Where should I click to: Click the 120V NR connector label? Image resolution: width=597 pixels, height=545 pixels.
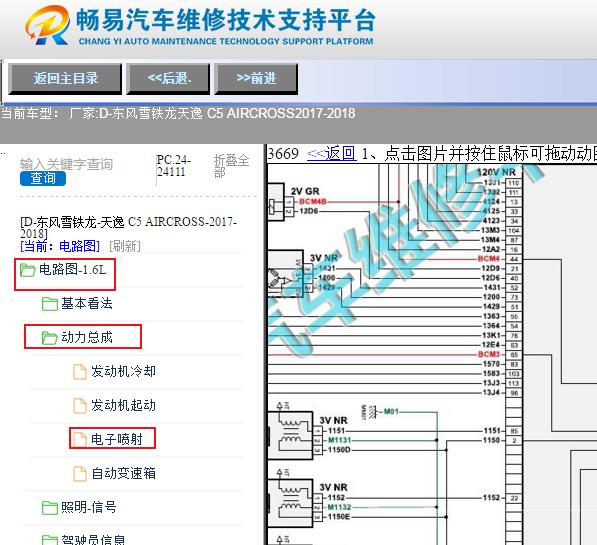(496, 173)
